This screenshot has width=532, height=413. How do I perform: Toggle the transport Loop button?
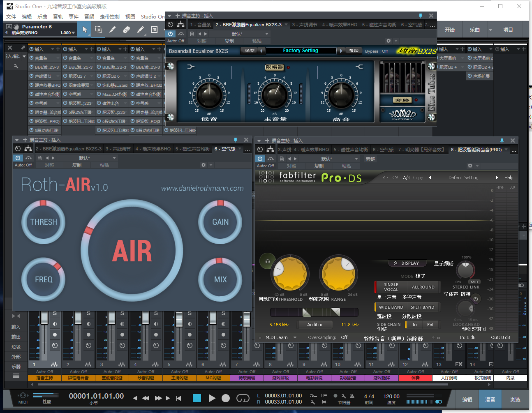243,398
